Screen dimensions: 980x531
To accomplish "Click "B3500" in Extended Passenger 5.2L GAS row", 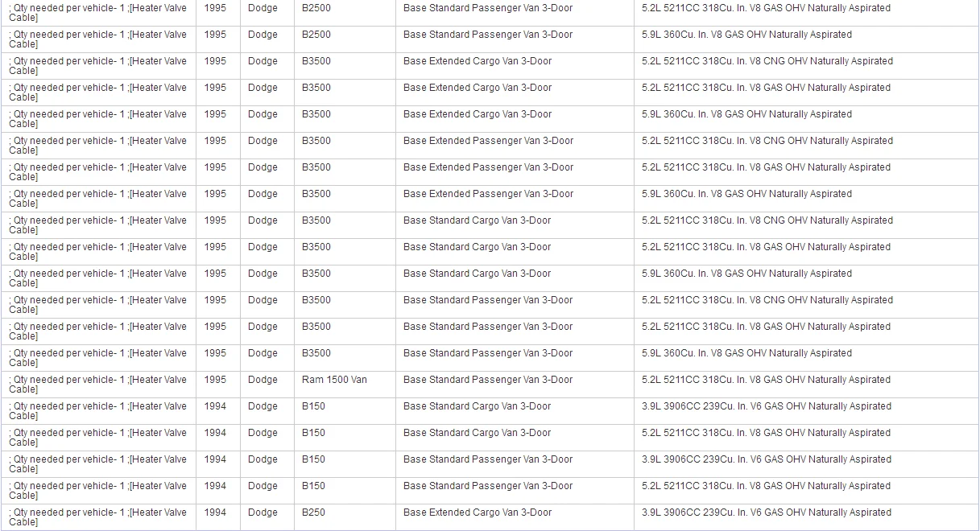I will click(316, 167).
